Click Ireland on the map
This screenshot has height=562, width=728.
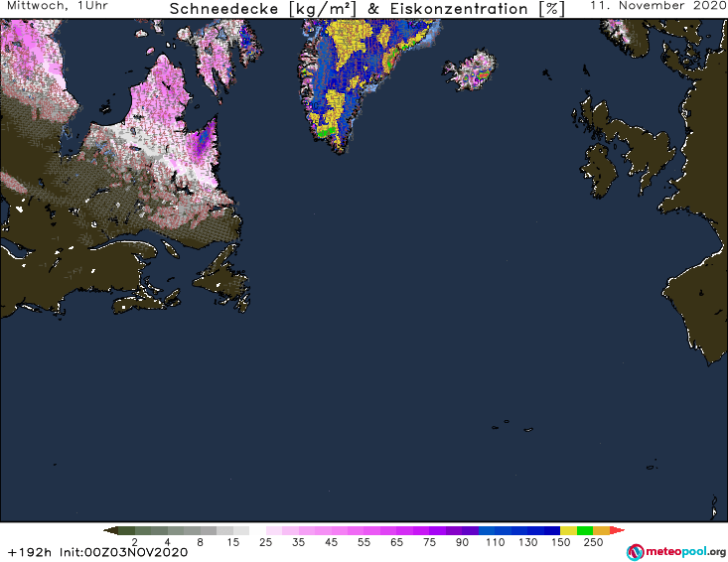(599, 171)
